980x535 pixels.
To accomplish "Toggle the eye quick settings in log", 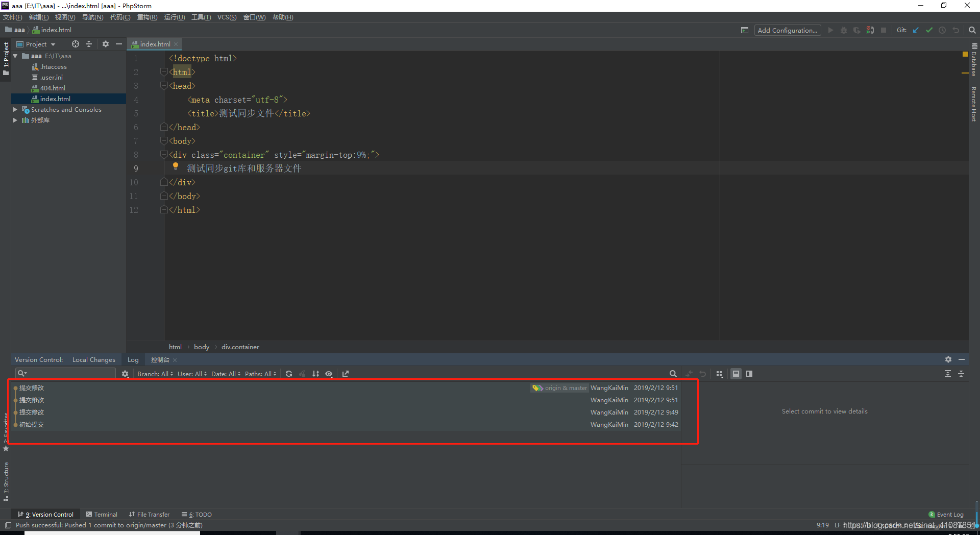I will [x=329, y=374].
